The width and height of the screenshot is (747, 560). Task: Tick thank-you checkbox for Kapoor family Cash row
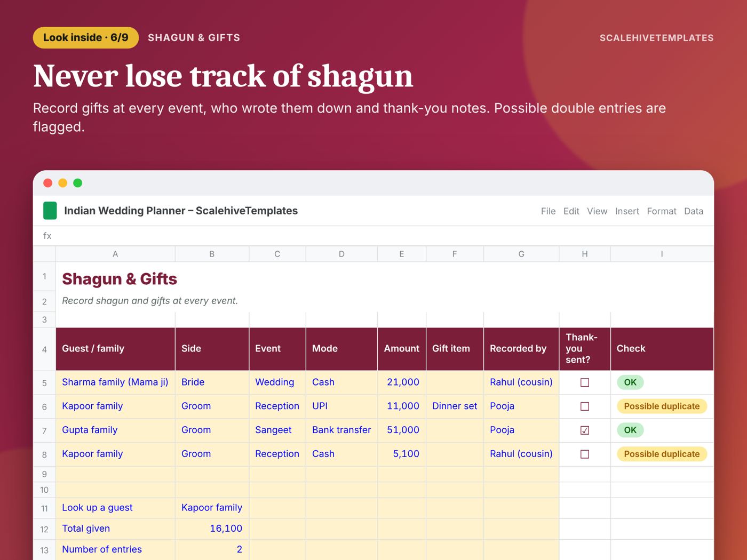[585, 454]
